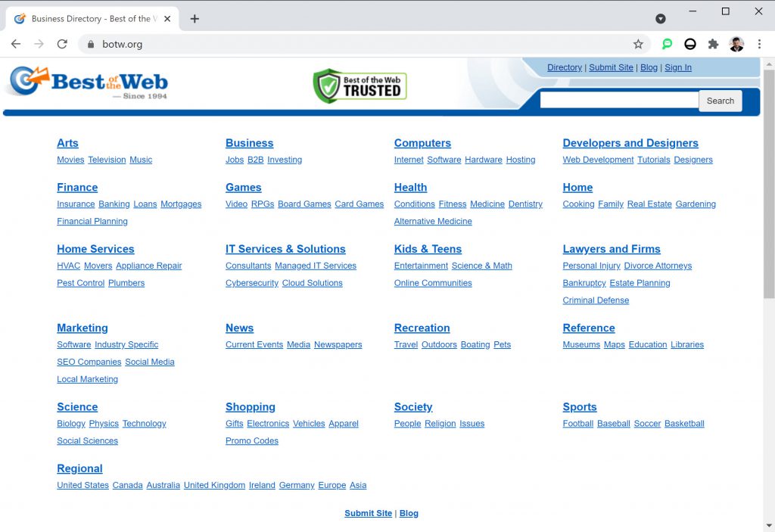The image size is (775, 532).
Task: Open the Computers category
Action: 422,143
